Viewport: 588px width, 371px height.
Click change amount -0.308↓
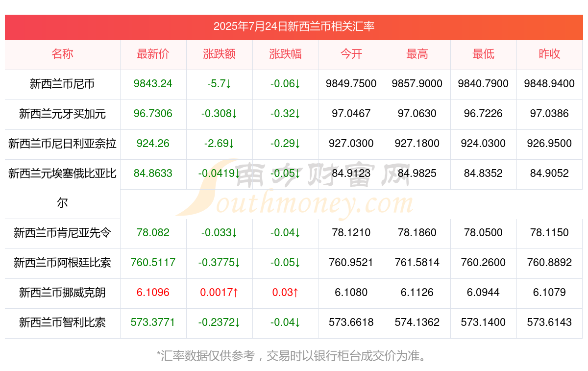coord(219,114)
